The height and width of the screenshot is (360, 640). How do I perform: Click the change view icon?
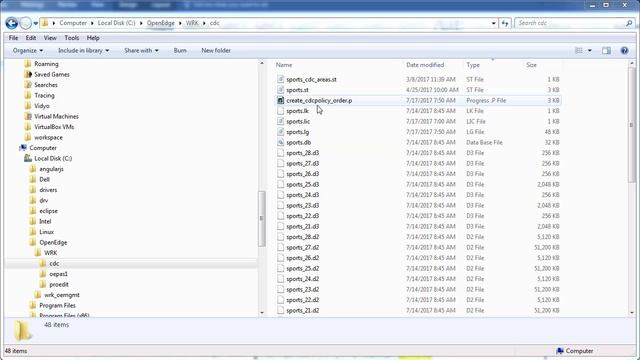579,50
